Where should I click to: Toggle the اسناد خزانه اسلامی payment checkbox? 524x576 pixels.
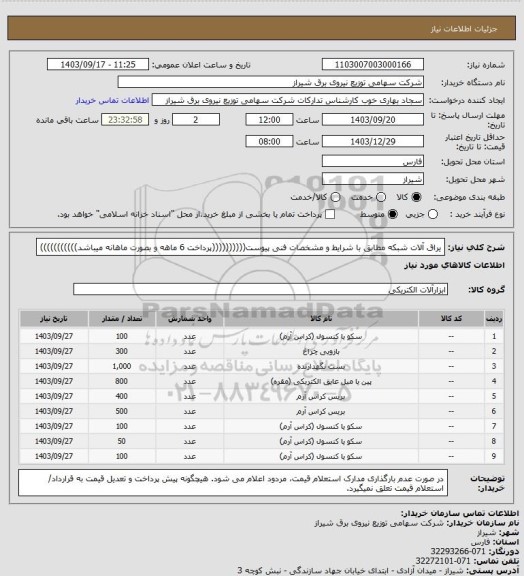(330, 214)
